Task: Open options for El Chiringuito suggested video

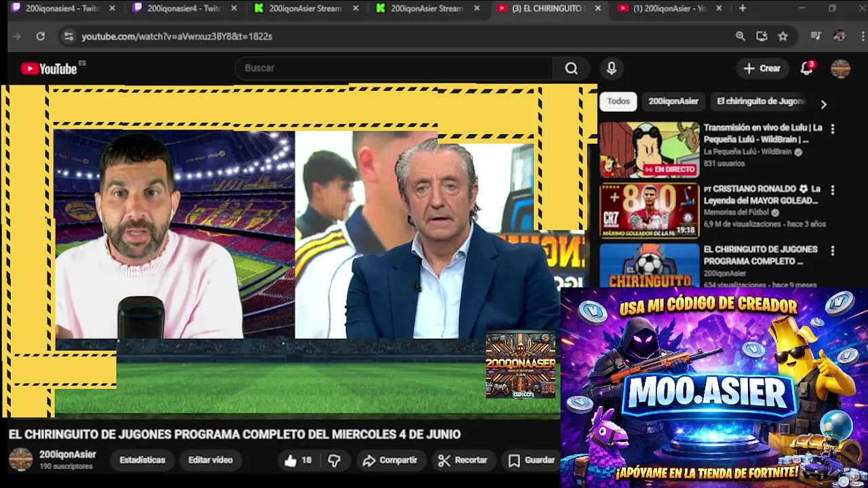Action: coord(833,250)
